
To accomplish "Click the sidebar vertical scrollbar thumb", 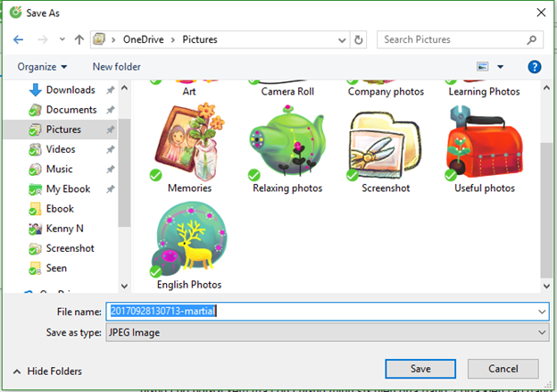I will tap(124, 172).
